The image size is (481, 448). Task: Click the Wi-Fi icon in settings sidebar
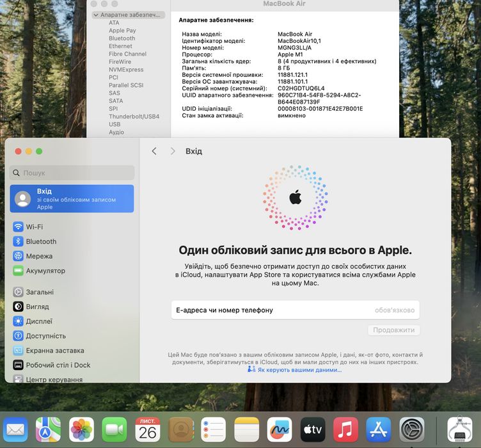point(18,227)
